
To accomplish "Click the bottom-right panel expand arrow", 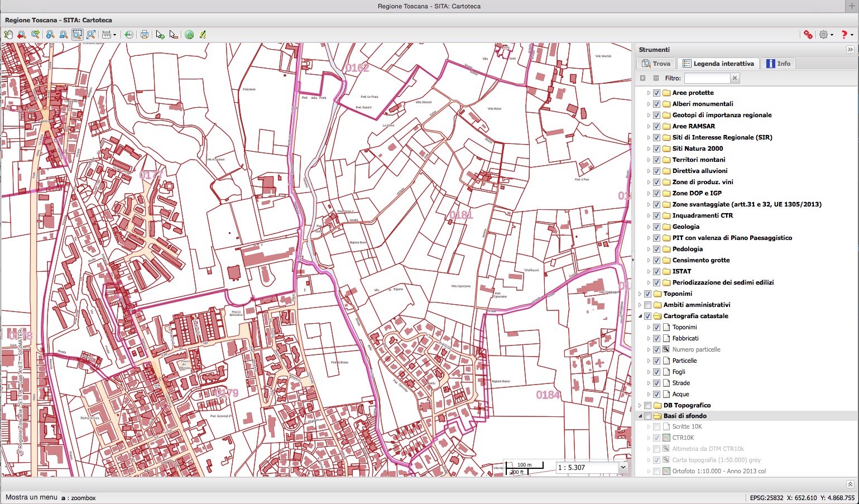I will click(x=850, y=484).
